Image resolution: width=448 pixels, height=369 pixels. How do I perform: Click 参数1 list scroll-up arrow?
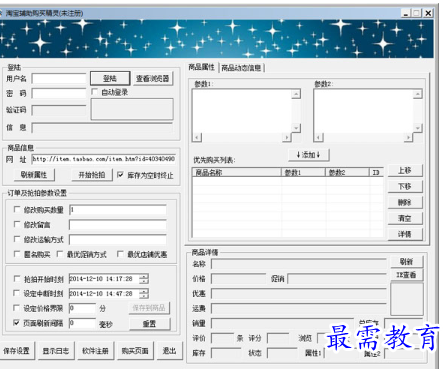(296, 94)
